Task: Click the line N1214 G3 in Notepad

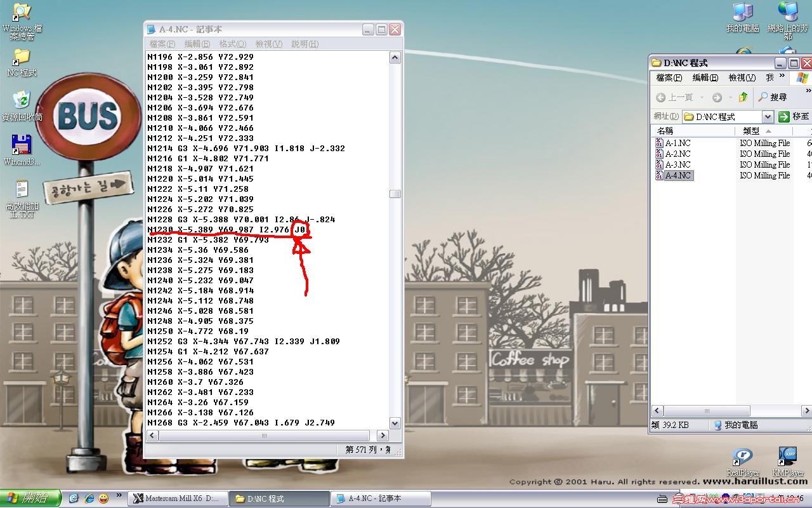Action: click(246, 148)
